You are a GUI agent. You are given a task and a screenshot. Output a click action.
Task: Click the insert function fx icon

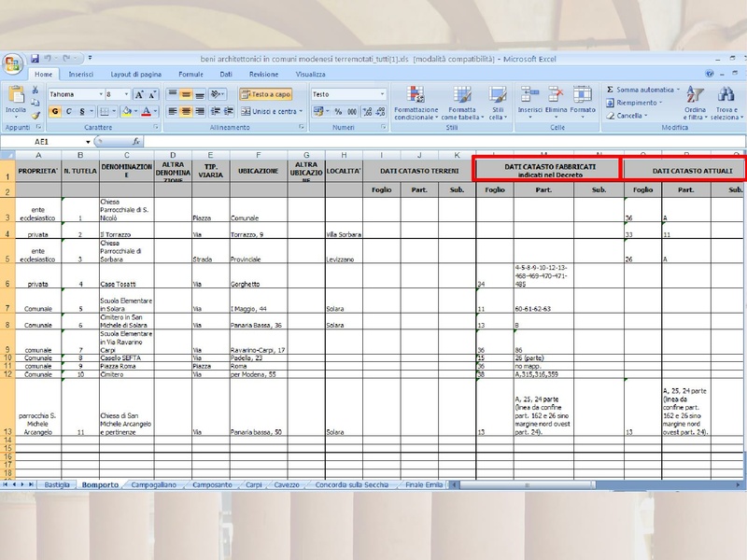click(x=136, y=141)
